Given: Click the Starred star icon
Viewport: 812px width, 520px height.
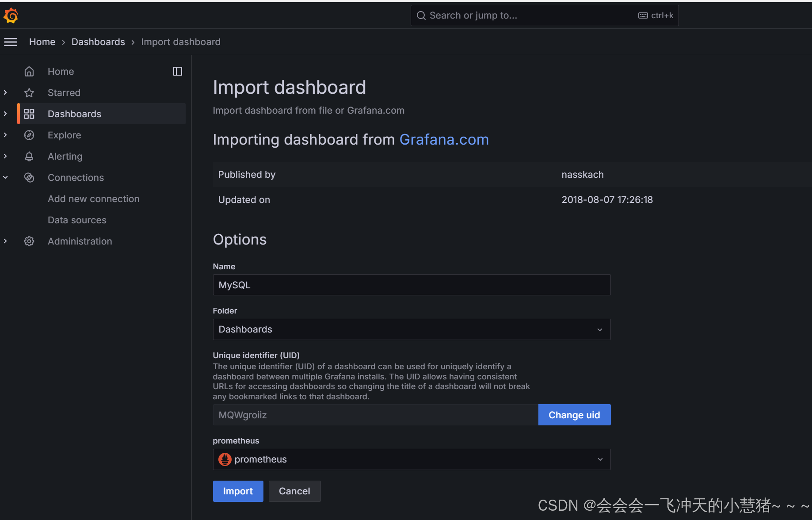Looking at the screenshot, I should coord(29,92).
